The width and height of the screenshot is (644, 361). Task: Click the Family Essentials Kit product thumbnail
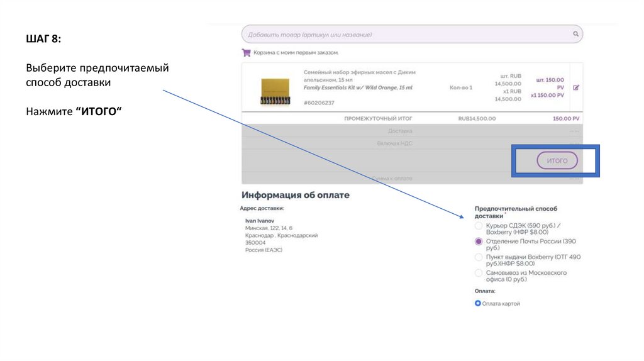click(275, 91)
